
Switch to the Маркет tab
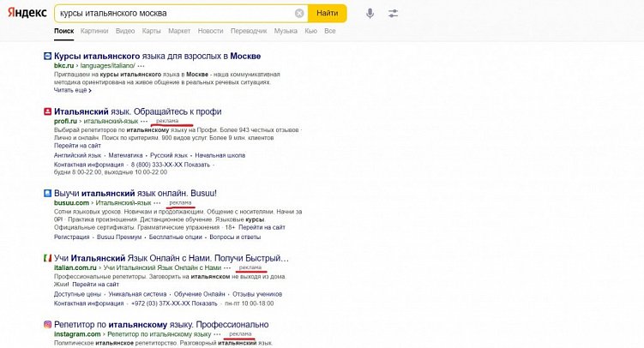(179, 31)
